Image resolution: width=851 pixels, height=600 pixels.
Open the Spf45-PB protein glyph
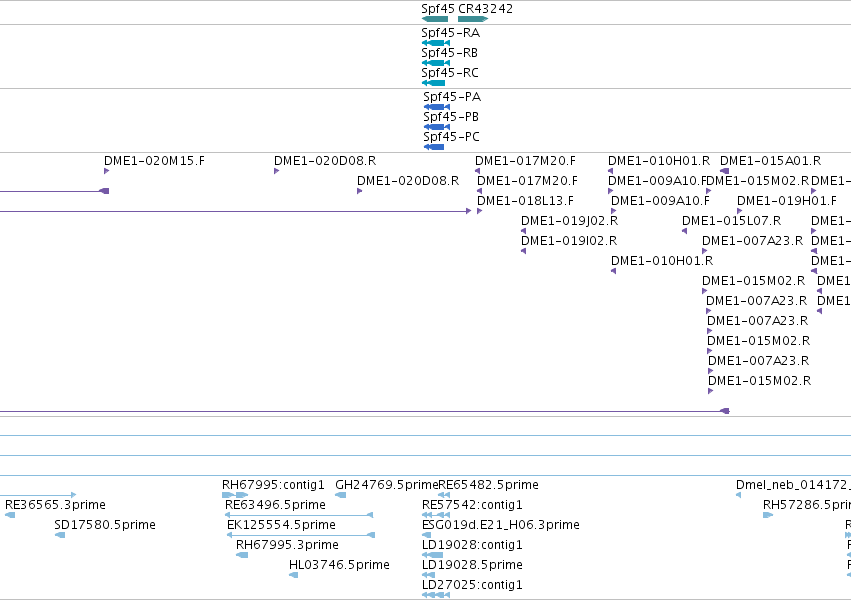pyautogui.click(x=437, y=127)
